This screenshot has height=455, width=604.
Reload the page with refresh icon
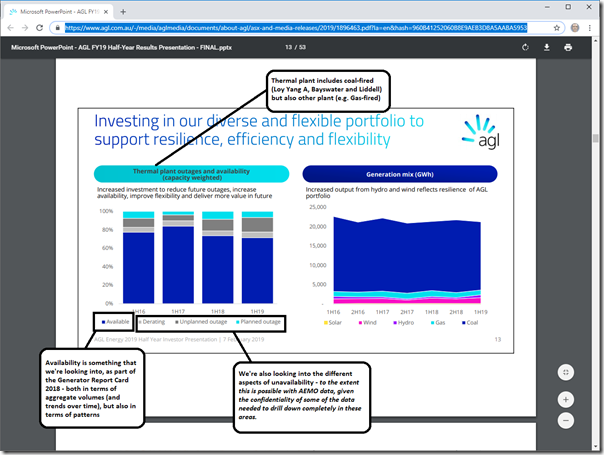[39, 28]
